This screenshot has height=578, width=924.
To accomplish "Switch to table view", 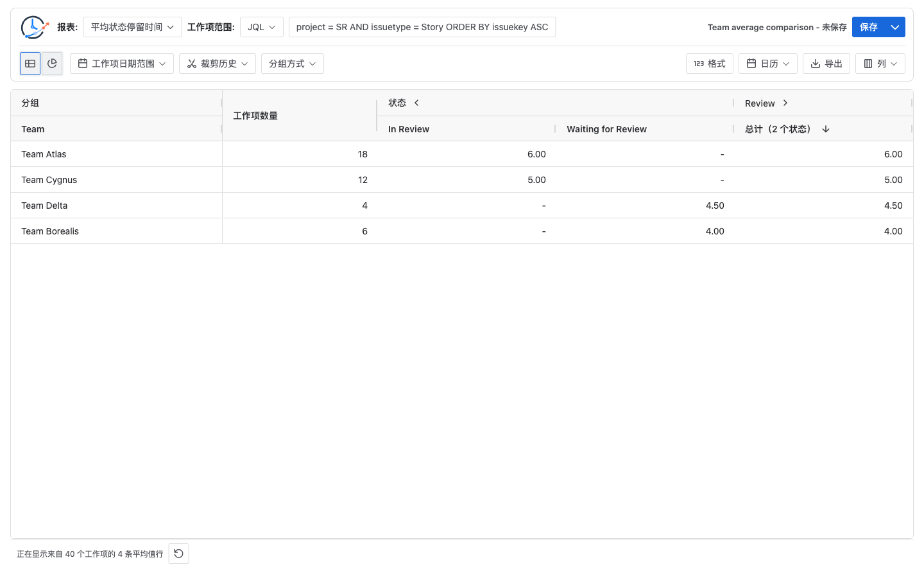I will 30,64.
